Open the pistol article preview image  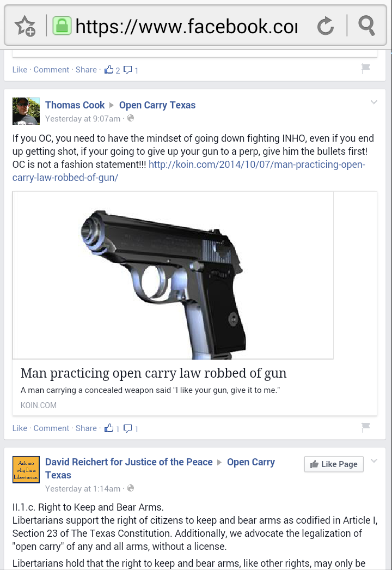173,275
